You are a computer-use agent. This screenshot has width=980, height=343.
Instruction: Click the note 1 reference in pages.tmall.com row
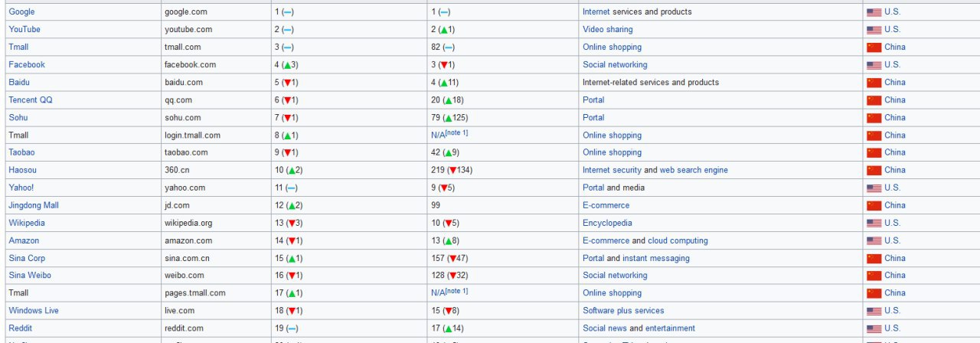click(x=457, y=291)
